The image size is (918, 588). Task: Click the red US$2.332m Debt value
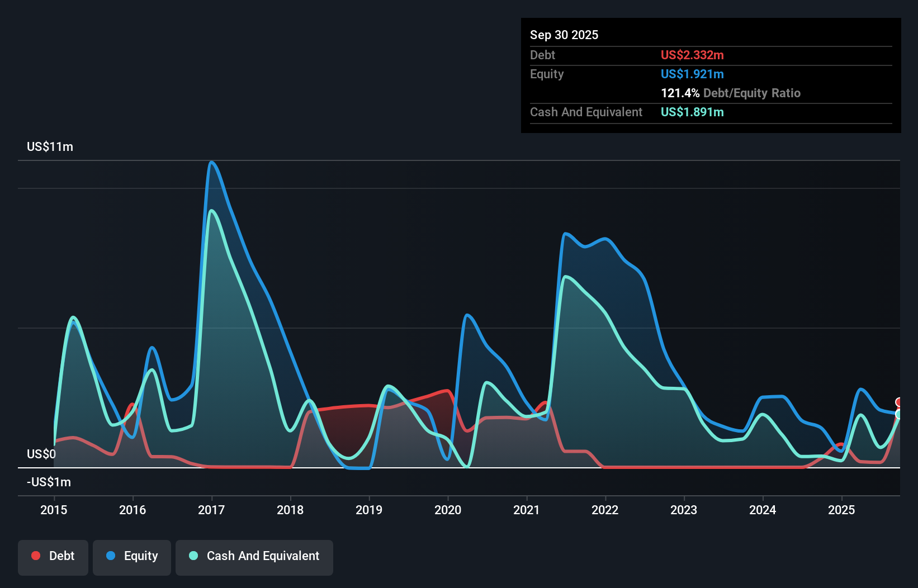pyautogui.click(x=692, y=55)
